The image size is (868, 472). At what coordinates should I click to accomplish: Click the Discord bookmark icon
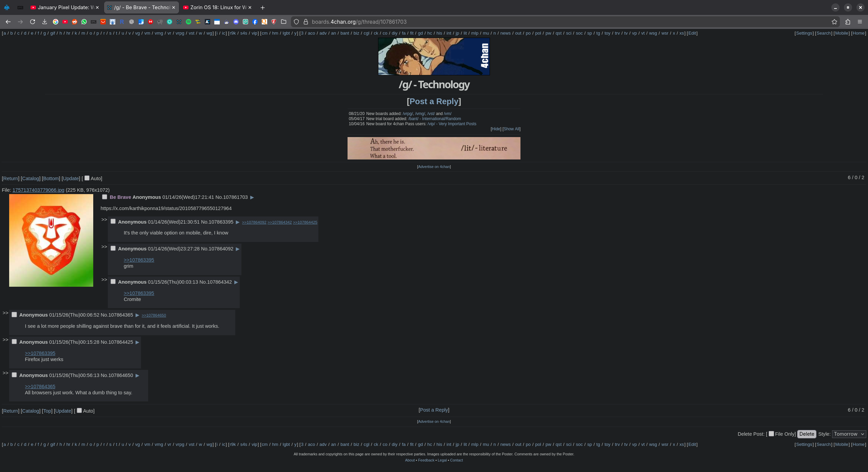point(236,22)
